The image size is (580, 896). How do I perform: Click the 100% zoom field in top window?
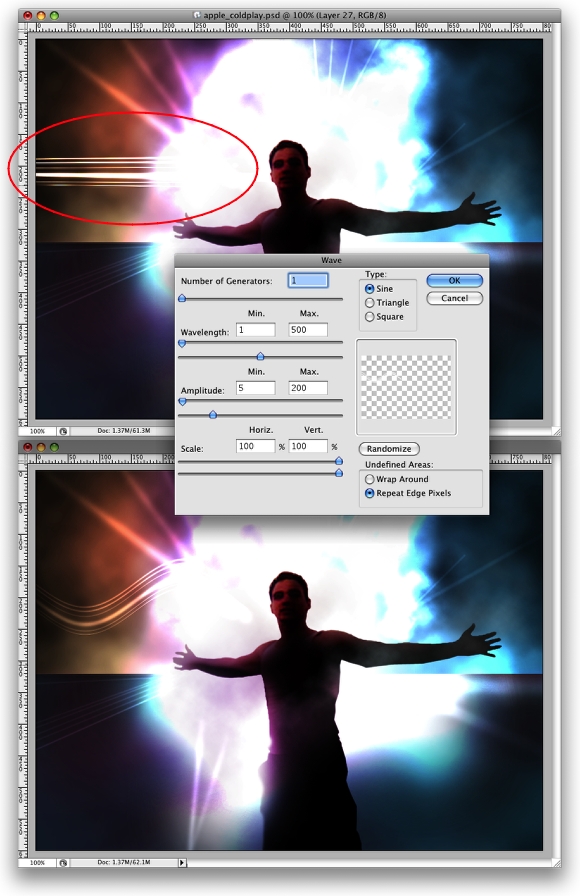coord(37,431)
